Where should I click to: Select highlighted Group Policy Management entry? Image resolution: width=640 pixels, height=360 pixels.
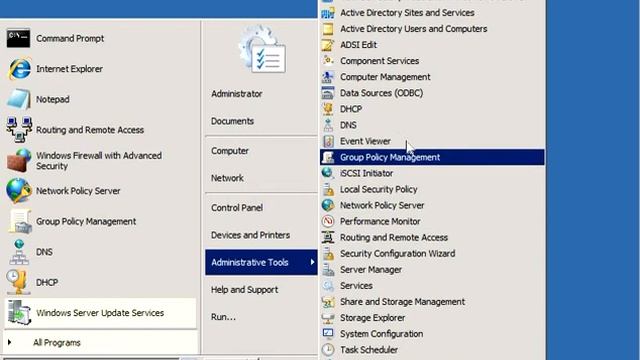pyautogui.click(x=432, y=157)
